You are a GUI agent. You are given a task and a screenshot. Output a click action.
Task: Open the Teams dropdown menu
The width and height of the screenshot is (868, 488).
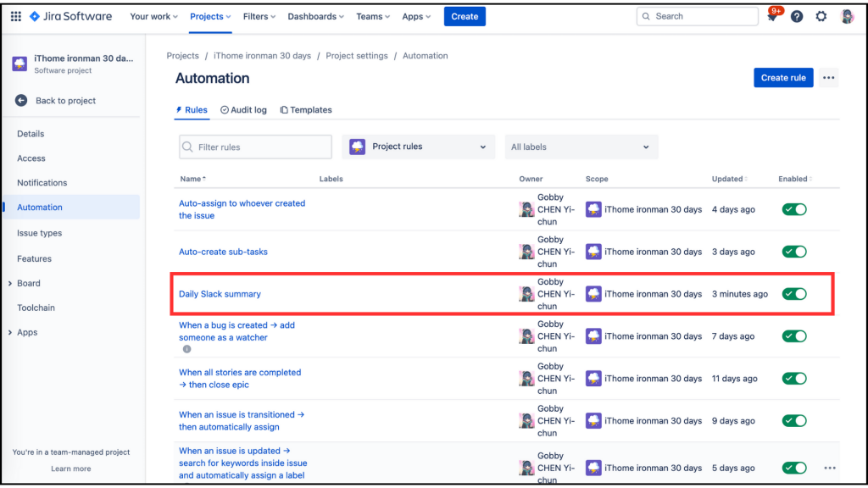click(x=373, y=17)
